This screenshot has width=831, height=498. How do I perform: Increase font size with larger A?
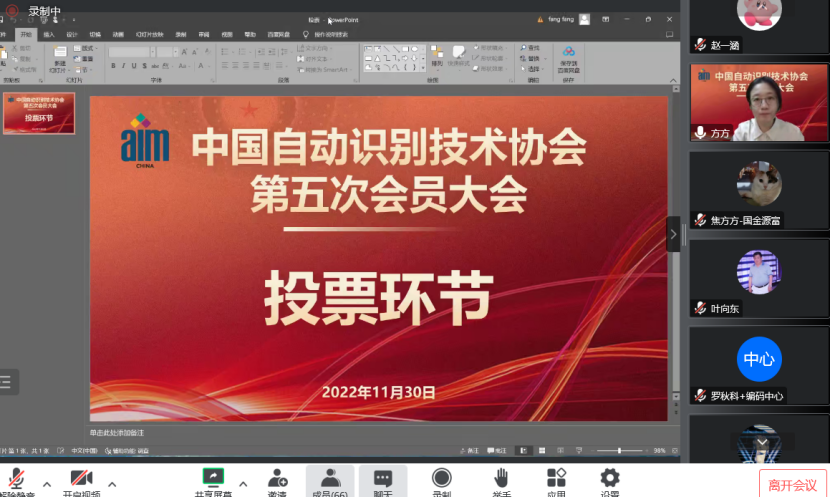pyautogui.click(x=184, y=52)
